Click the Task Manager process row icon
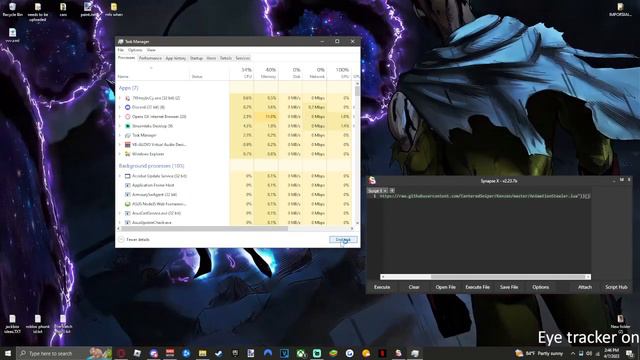This screenshot has height=360, width=640. click(x=127, y=136)
